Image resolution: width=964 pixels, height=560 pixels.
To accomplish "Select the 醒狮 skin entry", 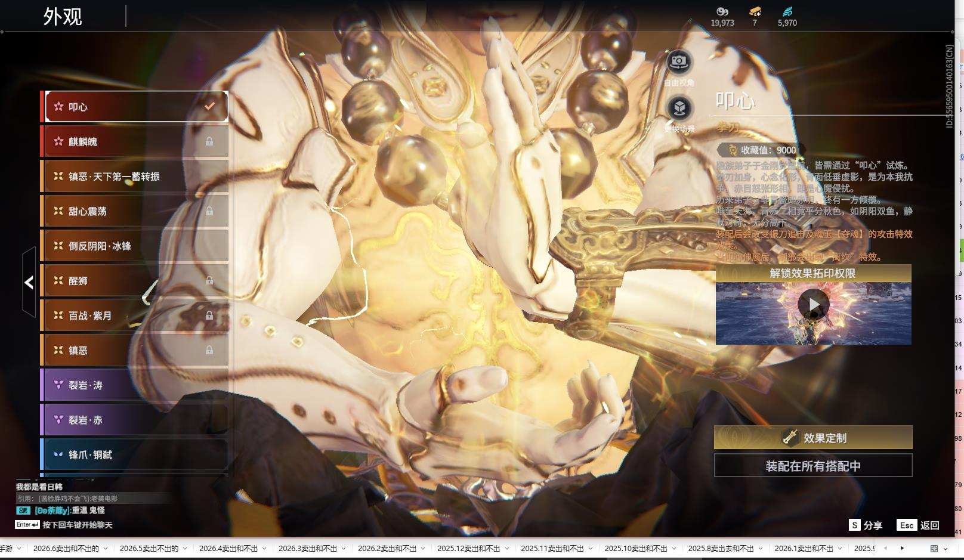I will 135,280.
